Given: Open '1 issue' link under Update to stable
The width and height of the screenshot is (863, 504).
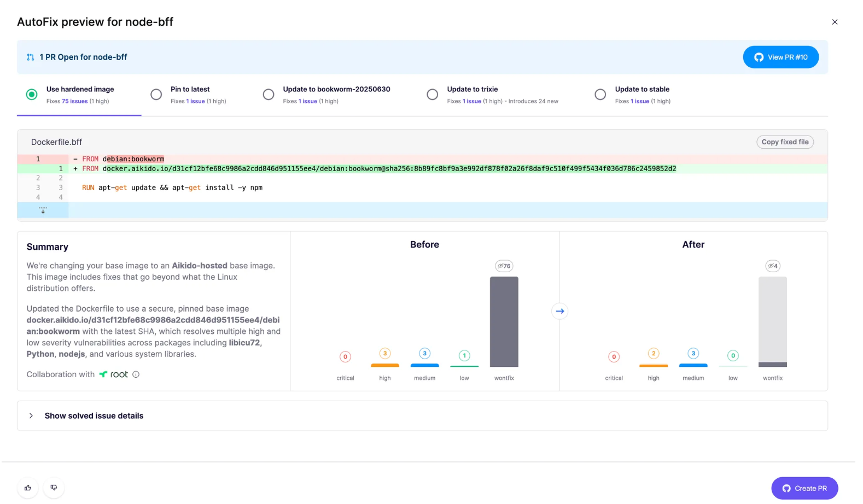Looking at the screenshot, I should tap(639, 101).
